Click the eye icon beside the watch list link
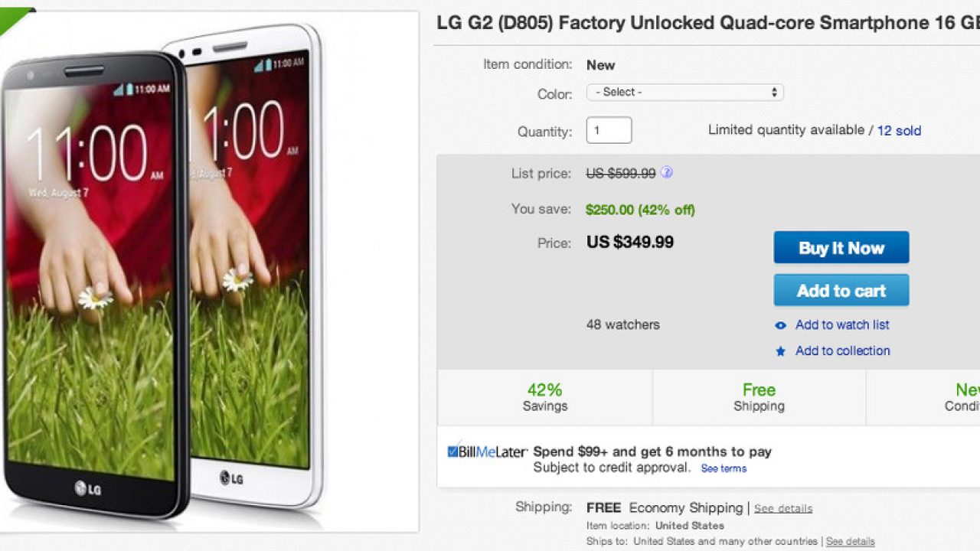980x551 pixels. [780, 325]
